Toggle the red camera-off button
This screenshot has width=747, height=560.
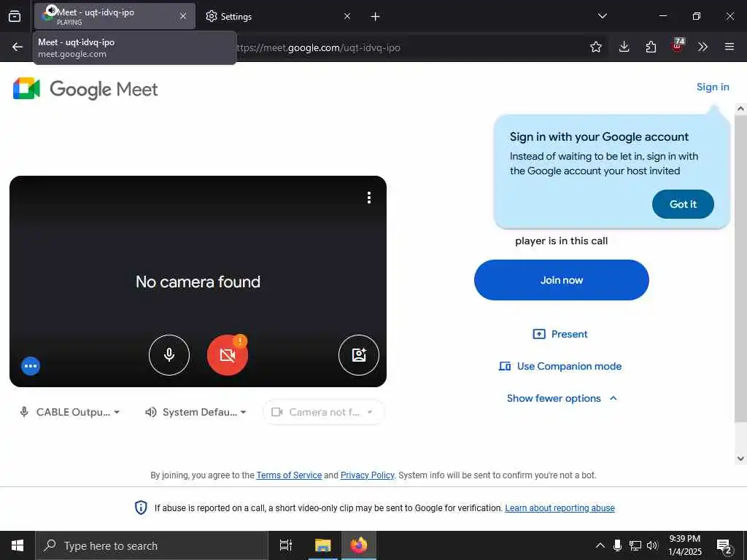pos(228,355)
